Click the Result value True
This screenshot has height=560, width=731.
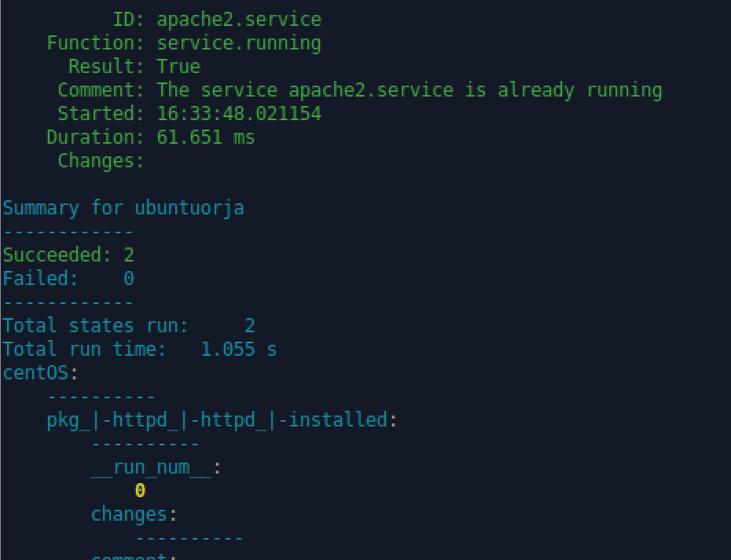[178, 67]
